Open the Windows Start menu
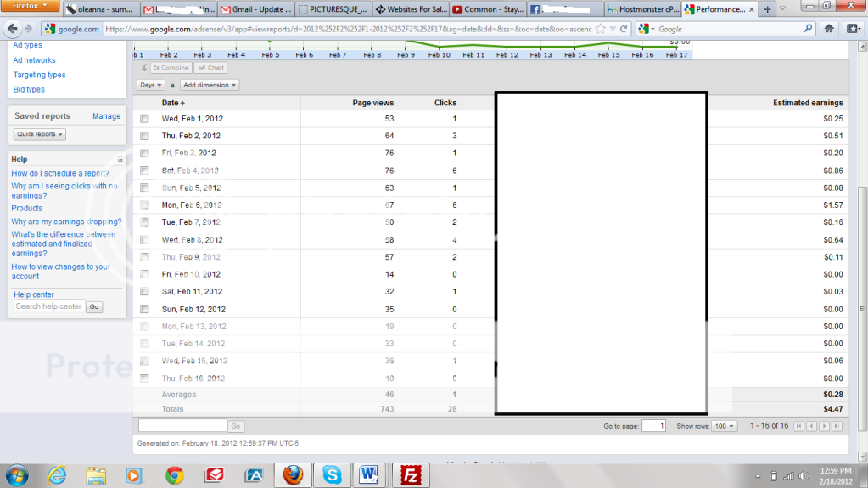Screen dimensions: 868x488 pyautogui.click(x=17, y=475)
